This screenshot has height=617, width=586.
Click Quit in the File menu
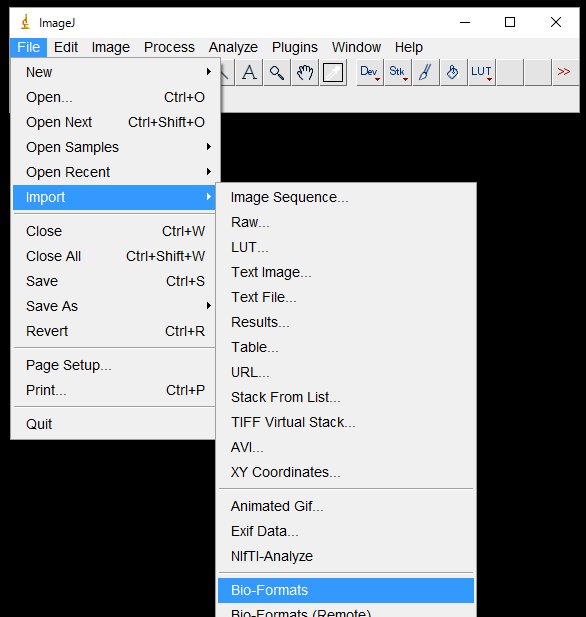tap(114, 424)
